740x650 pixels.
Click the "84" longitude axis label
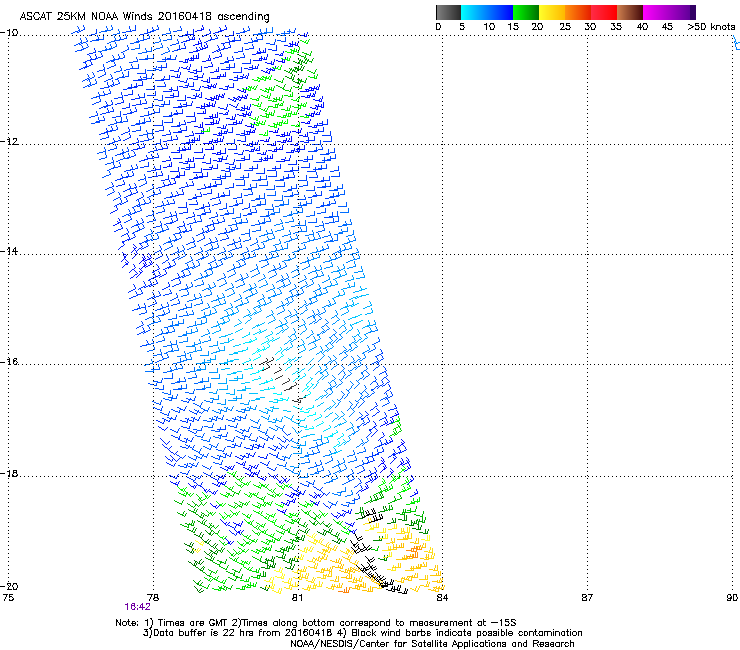tap(442, 598)
